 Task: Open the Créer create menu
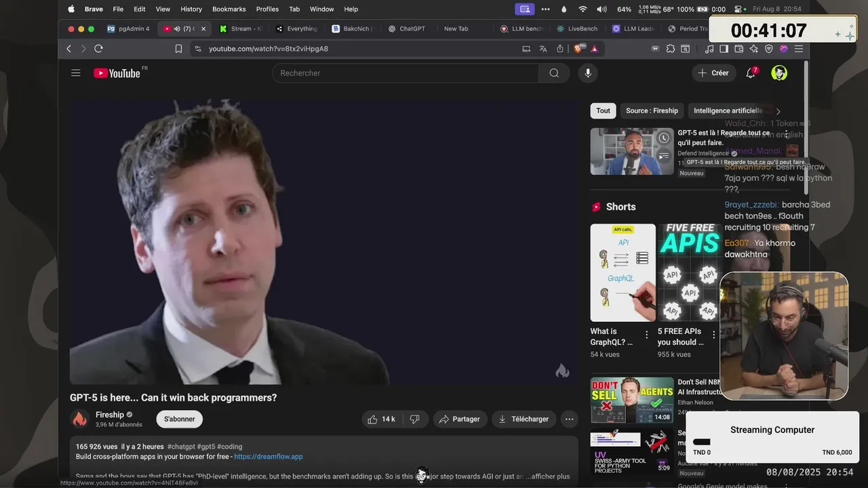tap(713, 73)
